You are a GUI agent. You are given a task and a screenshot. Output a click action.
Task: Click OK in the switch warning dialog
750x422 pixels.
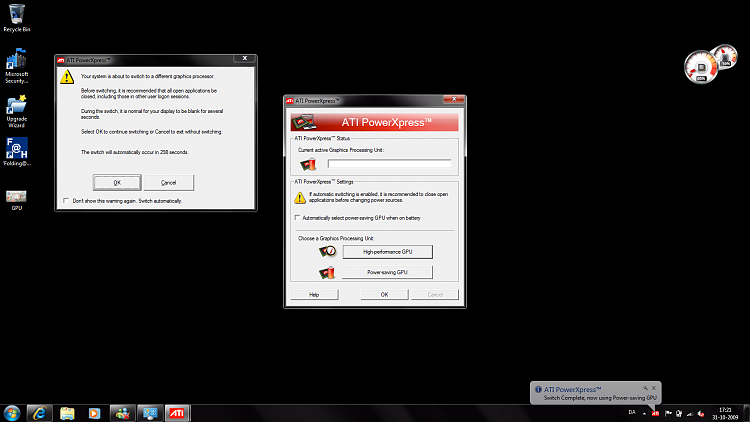coord(117,182)
